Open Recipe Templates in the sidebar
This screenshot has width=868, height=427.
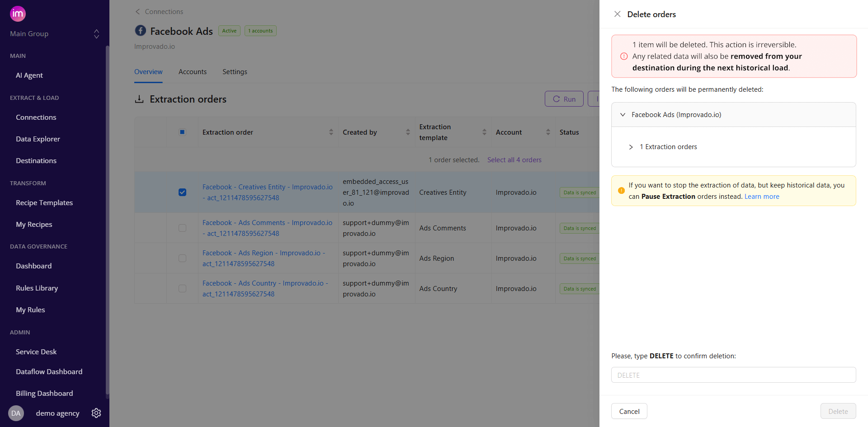[x=44, y=203]
